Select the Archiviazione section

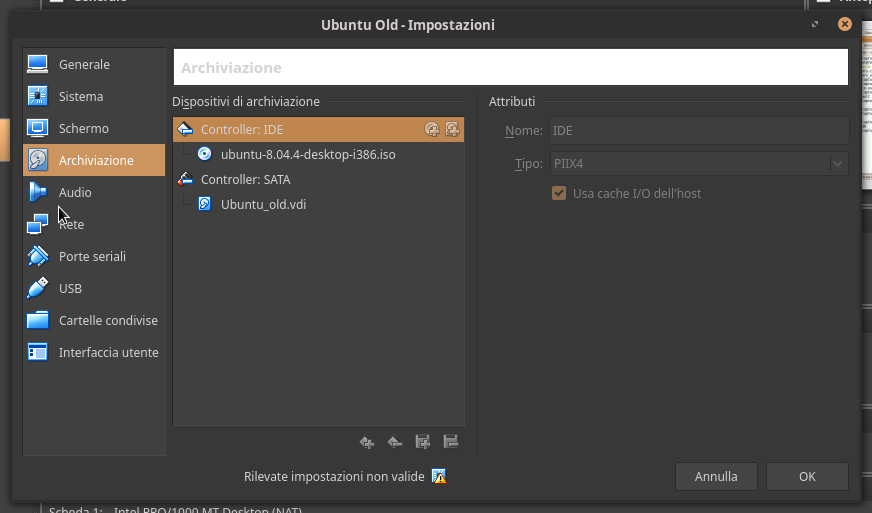pos(94,160)
